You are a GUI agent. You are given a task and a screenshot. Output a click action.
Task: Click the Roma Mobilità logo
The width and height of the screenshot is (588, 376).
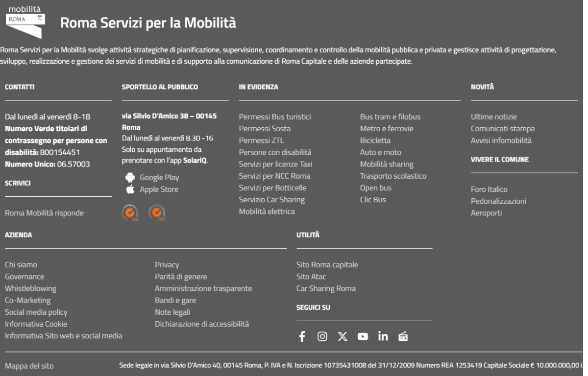click(x=25, y=22)
